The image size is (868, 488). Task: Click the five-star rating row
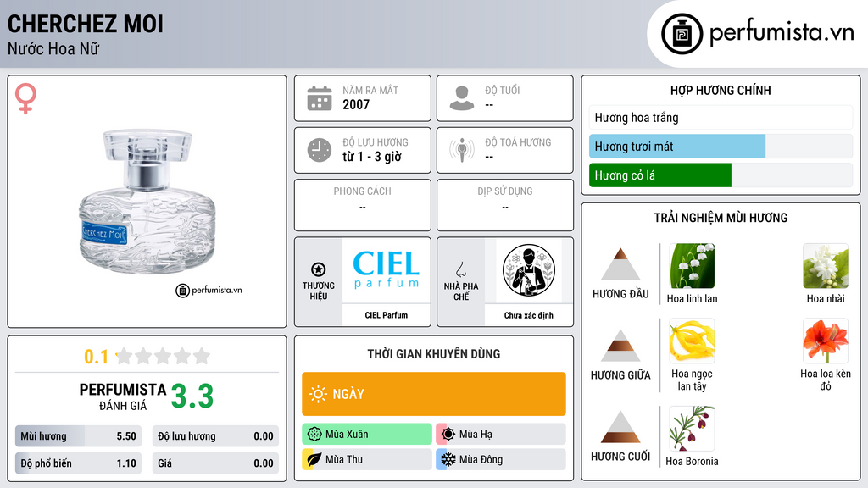[164, 356]
